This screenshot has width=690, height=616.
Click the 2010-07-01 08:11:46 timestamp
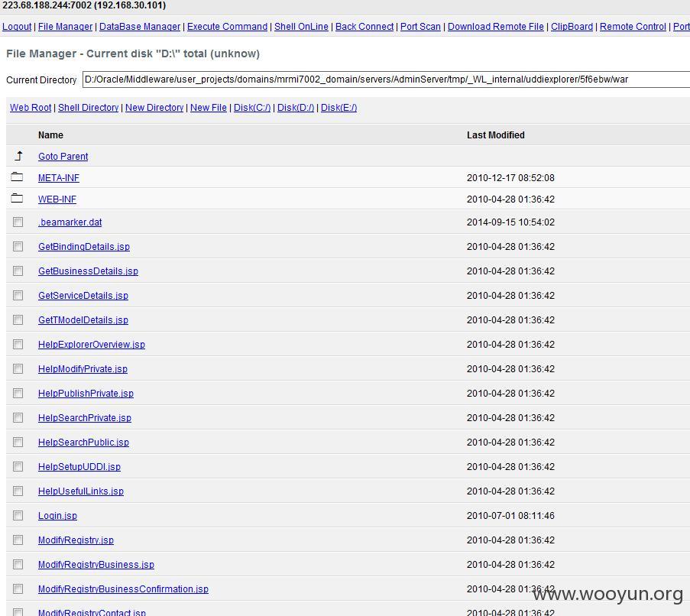click(x=510, y=515)
